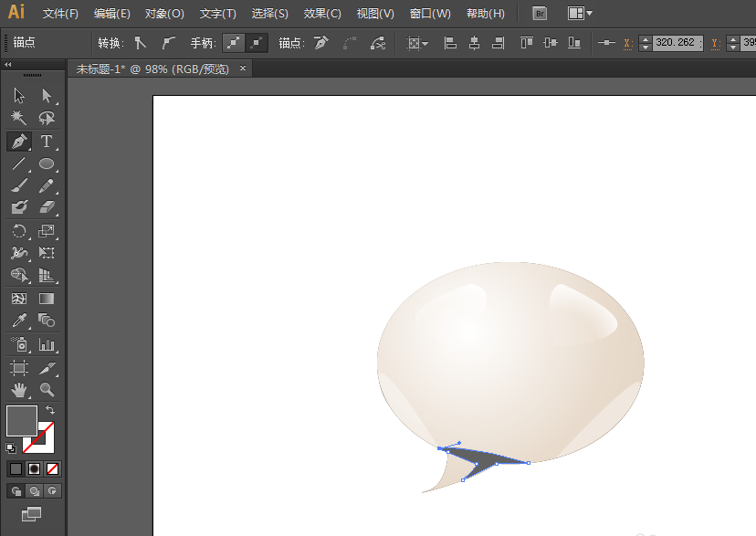Choose the Hand tool
Screen dimensions: 756x536
click(x=19, y=390)
